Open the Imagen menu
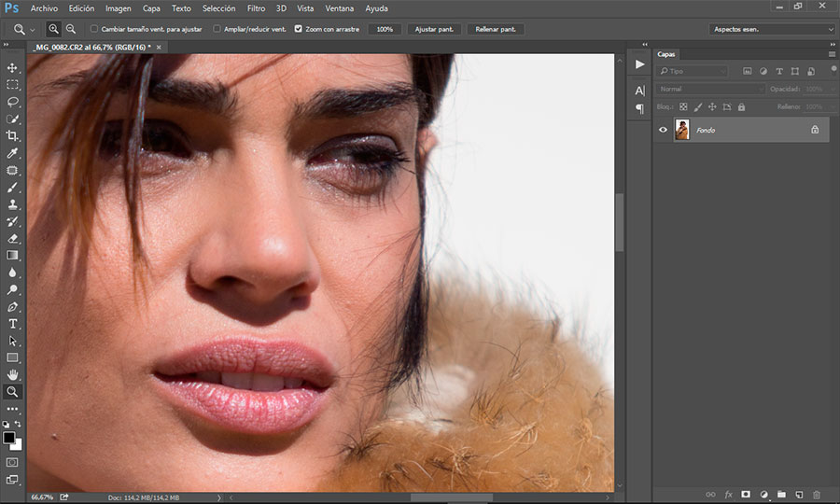840x504 pixels. click(x=119, y=8)
